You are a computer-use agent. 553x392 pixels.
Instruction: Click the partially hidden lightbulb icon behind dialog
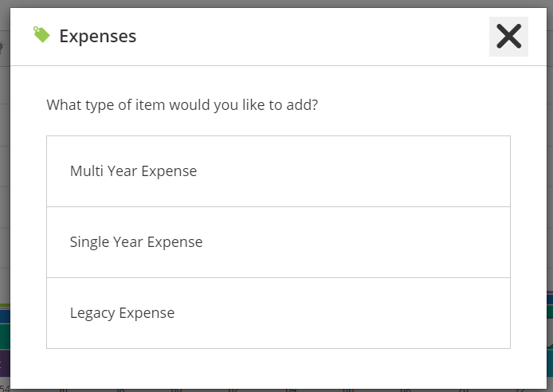[x=2, y=48]
